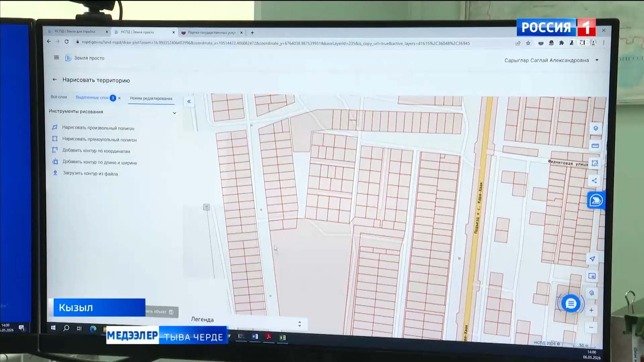Open the Windows Start menu
This screenshot has width=644, height=362.
[53, 328]
